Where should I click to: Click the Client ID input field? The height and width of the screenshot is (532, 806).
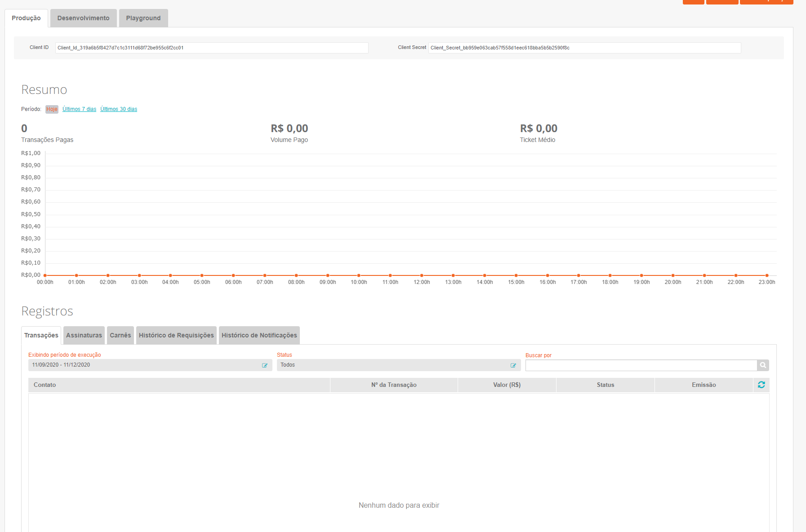[212, 48]
